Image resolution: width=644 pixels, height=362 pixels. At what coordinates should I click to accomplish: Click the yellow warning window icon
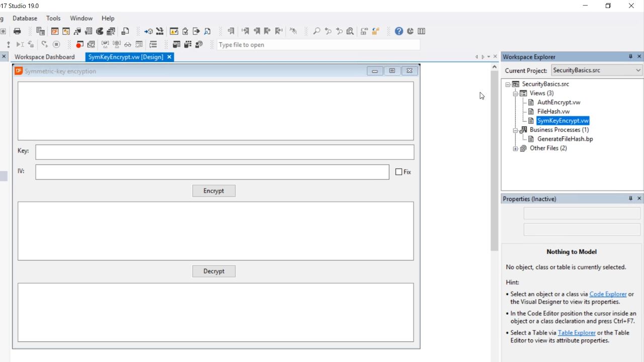click(x=174, y=31)
